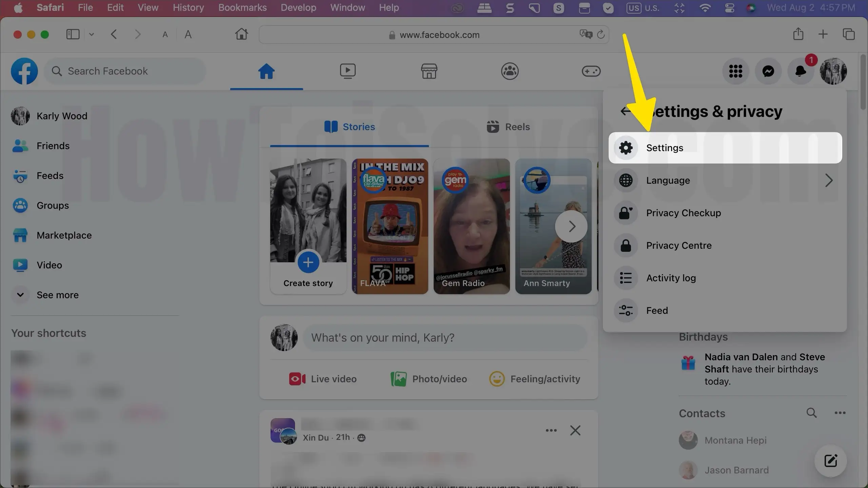This screenshot has height=488, width=868.
Task: Go to the Home feed tab
Action: pyautogui.click(x=267, y=71)
